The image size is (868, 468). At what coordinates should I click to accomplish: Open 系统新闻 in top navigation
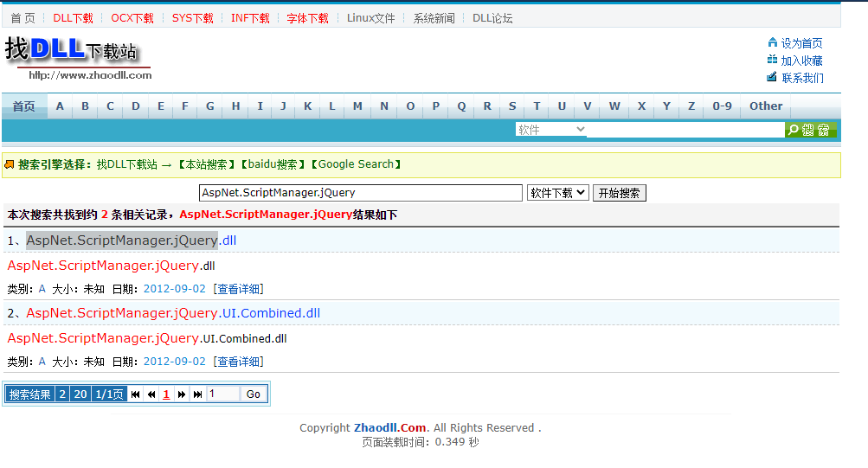click(x=434, y=18)
